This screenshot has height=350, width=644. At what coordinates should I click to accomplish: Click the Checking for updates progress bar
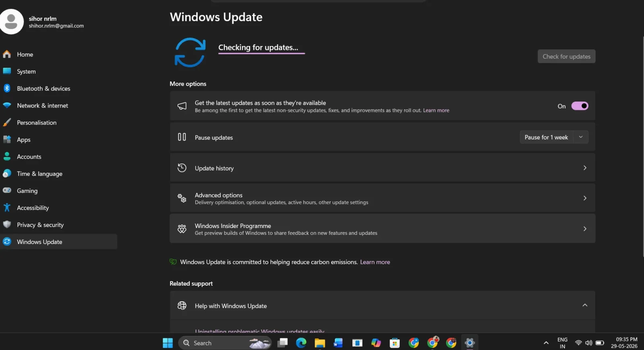coord(262,53)
